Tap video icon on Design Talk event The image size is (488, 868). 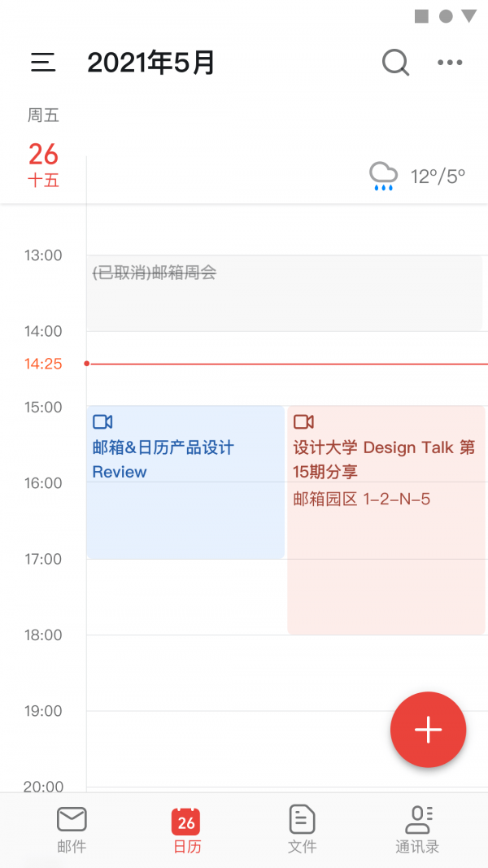tap(303, 421)
